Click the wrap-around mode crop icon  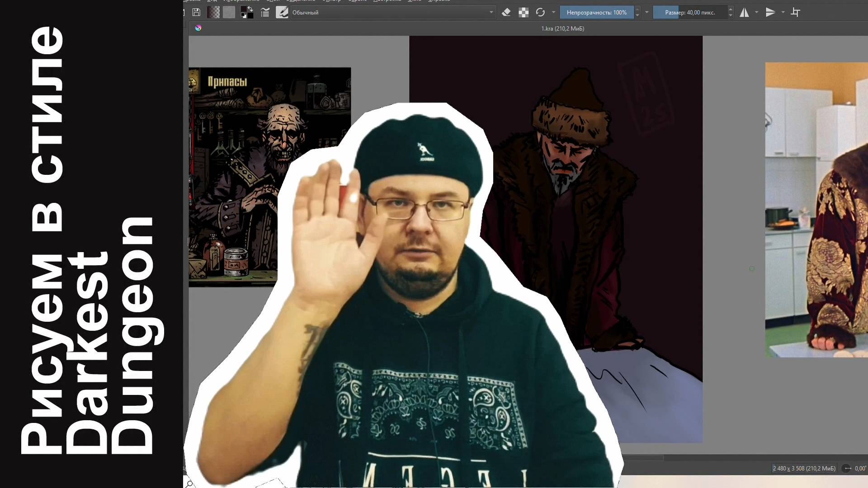[796, 12]
